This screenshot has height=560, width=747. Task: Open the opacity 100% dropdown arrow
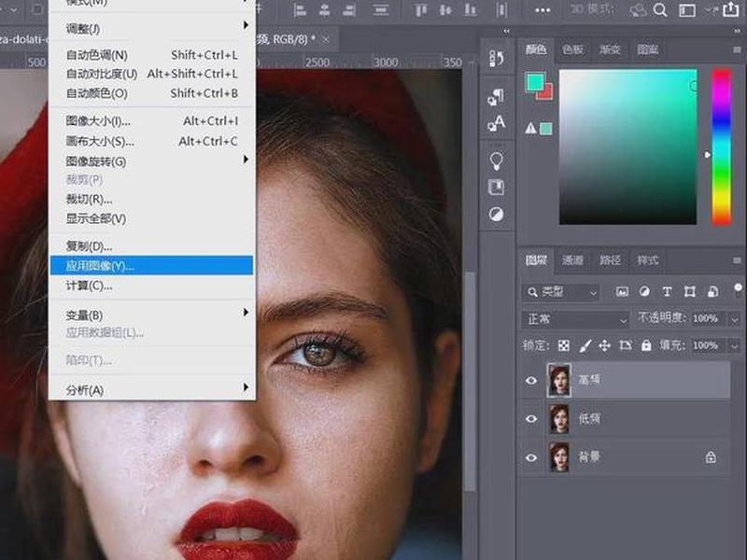(x=734, y=319)
